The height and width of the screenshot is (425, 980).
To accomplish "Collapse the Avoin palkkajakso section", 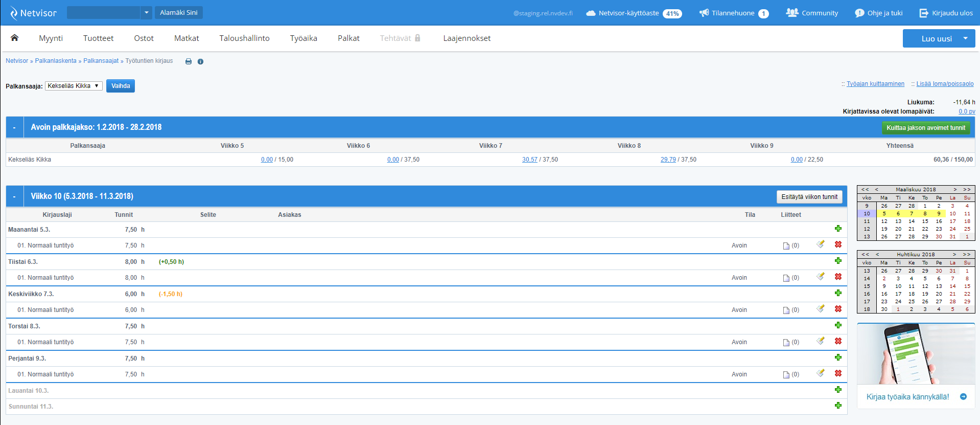I will [14, 127].
